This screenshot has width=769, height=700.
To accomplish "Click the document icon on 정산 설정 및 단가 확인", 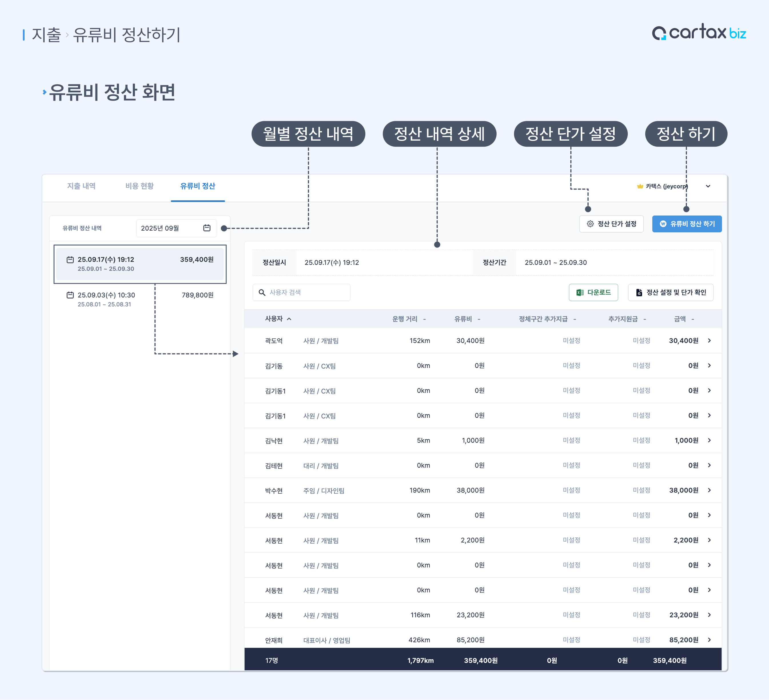I will 639,293.
